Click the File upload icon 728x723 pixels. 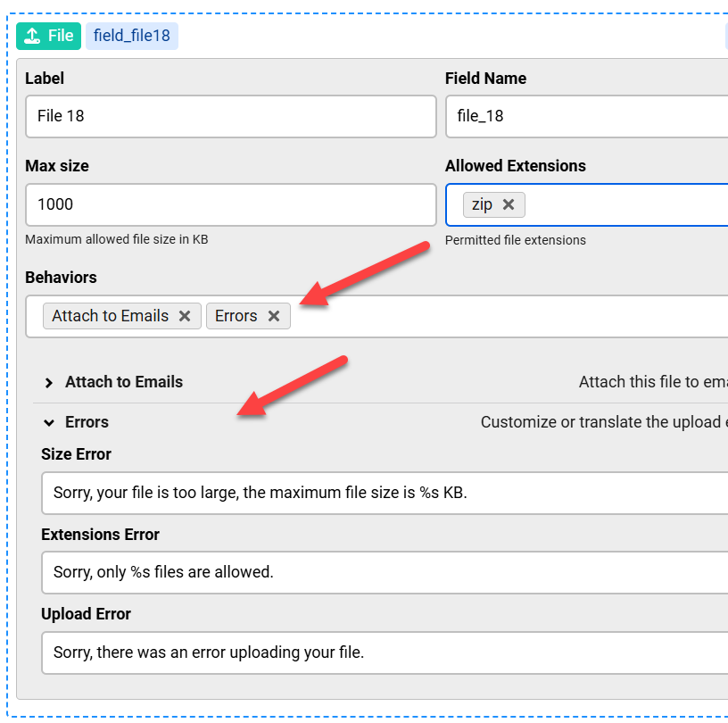pyautogui.click(x=32, y=37)
